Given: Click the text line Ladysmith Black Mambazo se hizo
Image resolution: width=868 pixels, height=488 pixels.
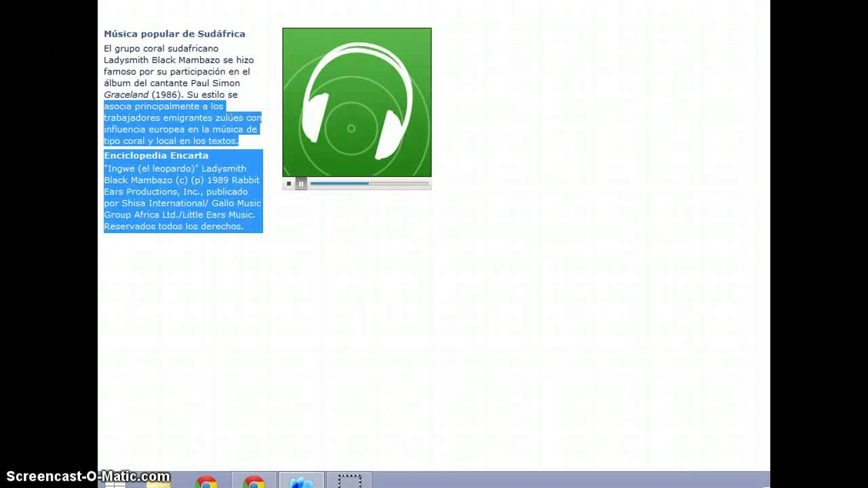Looking at the screenshot, I should pyautogui.click(x=179, y=60).
